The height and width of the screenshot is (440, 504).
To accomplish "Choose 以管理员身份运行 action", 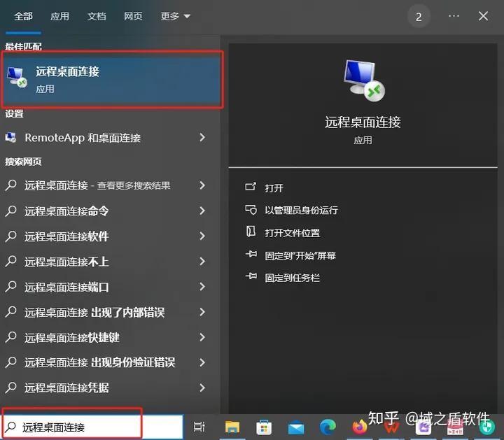I will [x=301, y=210].
